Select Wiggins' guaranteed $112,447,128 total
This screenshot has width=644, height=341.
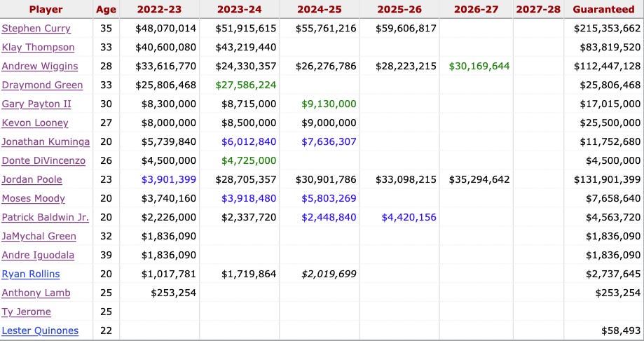[607, 66]
